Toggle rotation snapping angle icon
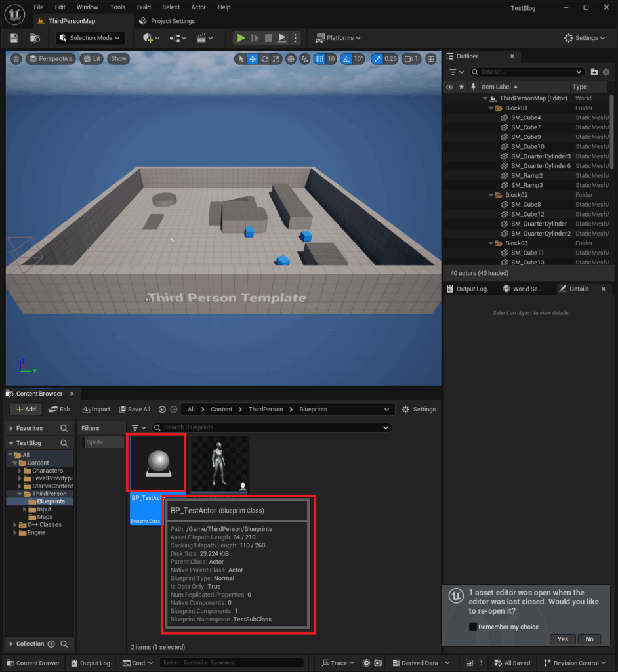This screenshot has height=672, width=618. coord(346,59)
